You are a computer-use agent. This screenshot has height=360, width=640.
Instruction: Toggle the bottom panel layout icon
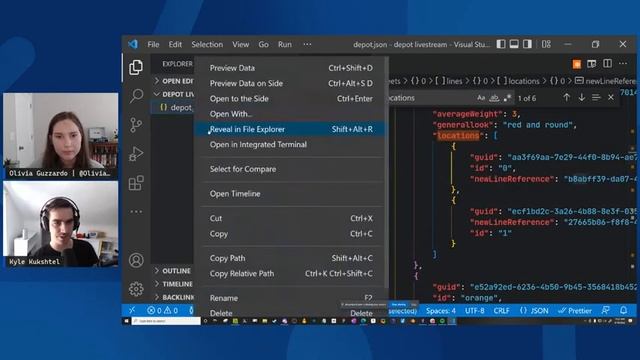click(x=514, y=44)
